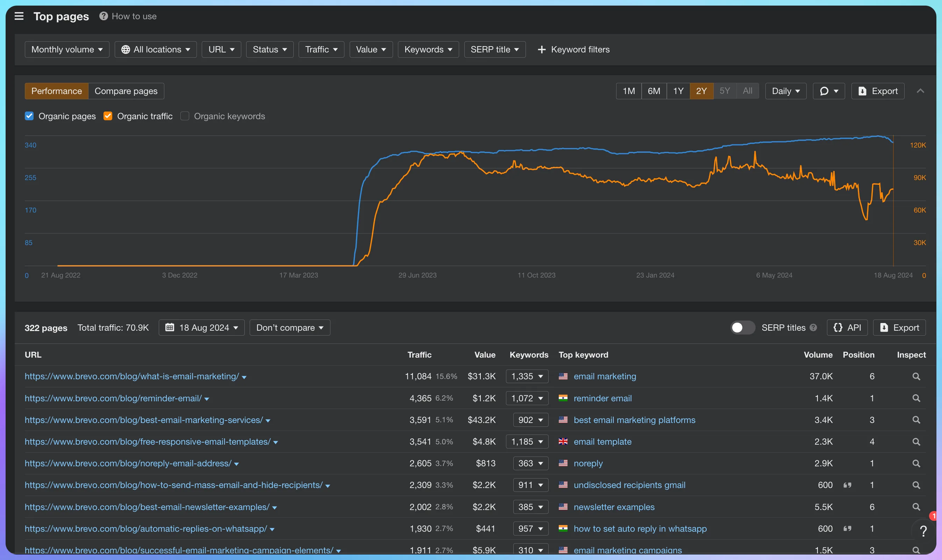Enable the Organic keywords checkbox
Viewport: 942px width, 560px height.
click(185, 116)
